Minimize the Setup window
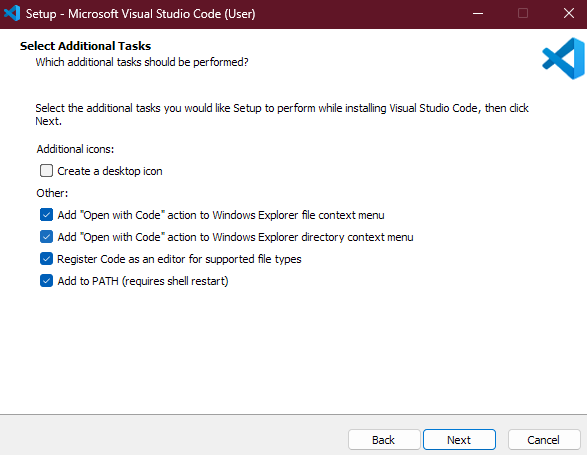The image size is (587, 455). 478,13
